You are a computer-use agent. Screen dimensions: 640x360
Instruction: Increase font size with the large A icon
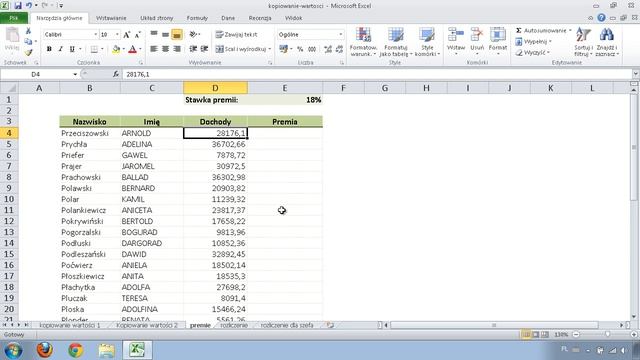click(127, 35)
